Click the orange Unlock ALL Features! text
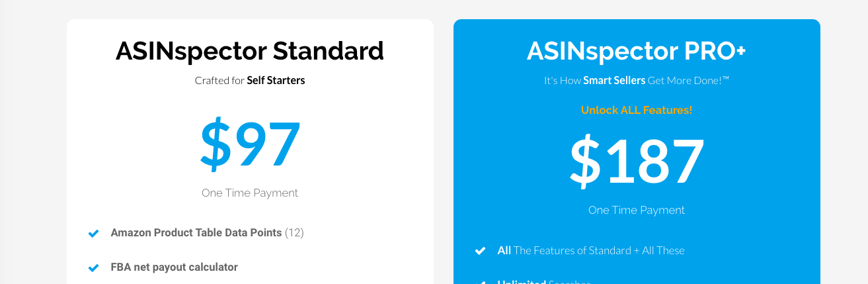868x284 pixels. point(637,110)
